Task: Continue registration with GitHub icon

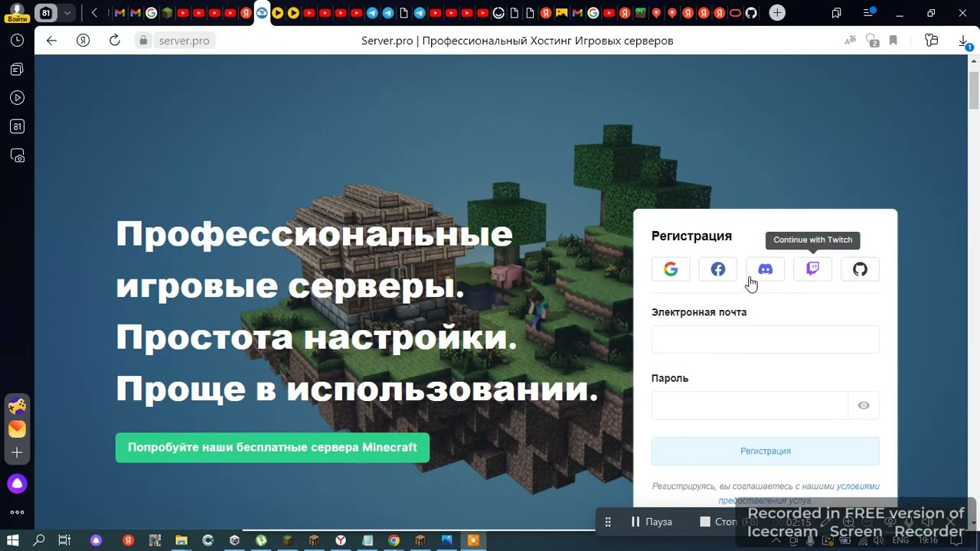Action: 860,269
